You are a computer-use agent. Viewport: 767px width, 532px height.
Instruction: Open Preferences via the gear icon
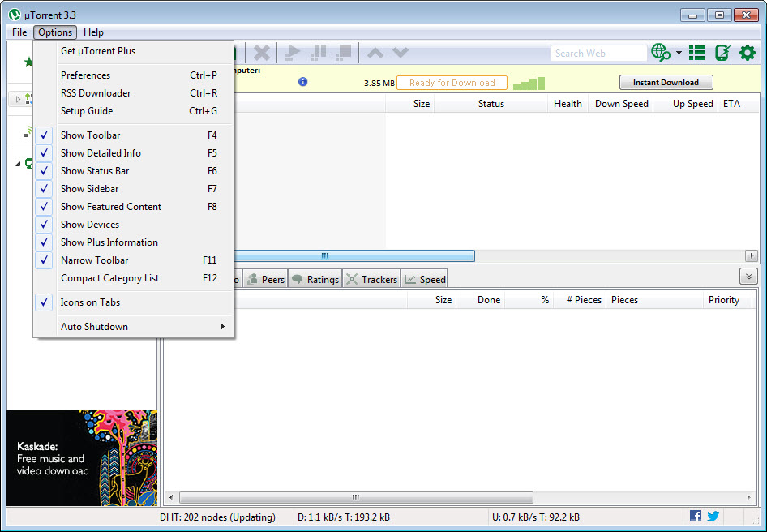coord(747,53)
